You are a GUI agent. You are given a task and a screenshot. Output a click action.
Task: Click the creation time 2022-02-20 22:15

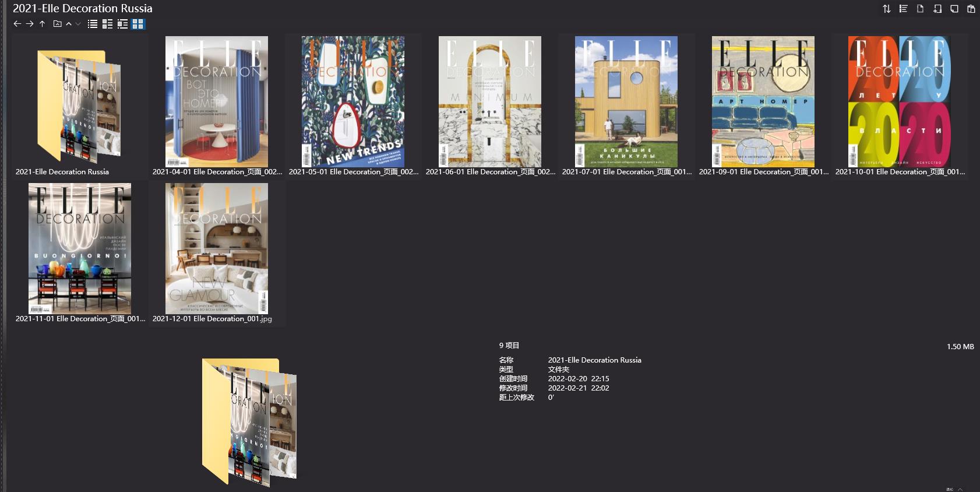coord(579,379)
